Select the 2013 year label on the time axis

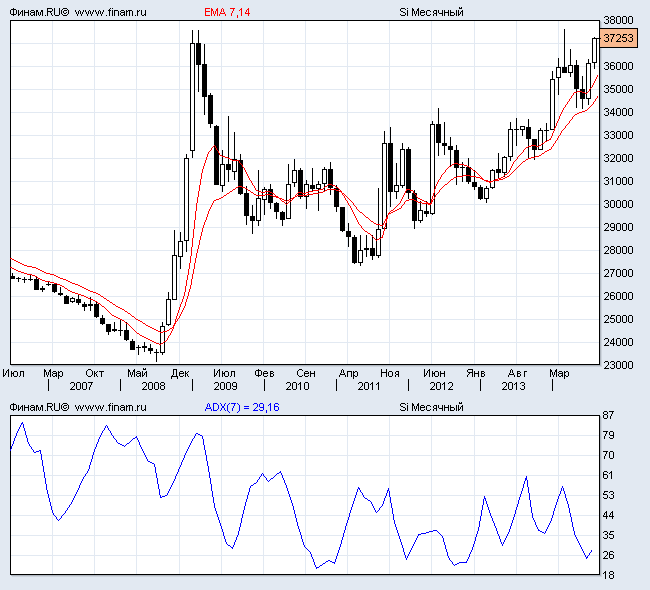pos(513,385)
